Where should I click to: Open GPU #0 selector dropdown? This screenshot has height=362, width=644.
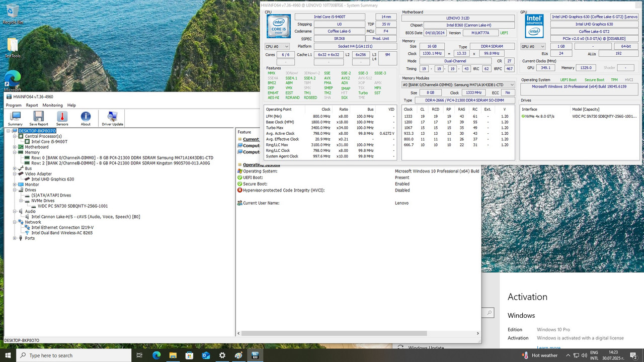[x=533, y=46]
